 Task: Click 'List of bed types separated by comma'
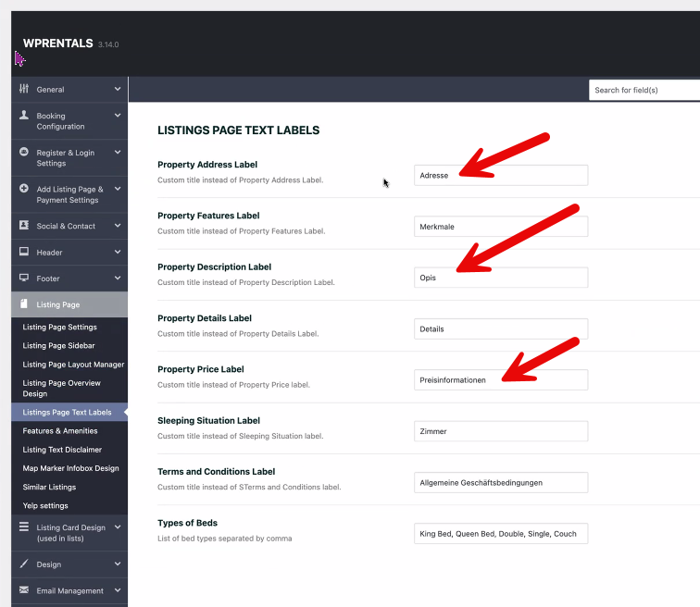tap(225, 539)
